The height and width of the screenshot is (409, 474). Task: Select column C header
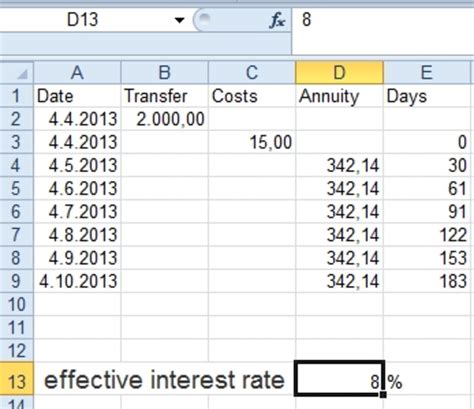[x=252, y=72]
